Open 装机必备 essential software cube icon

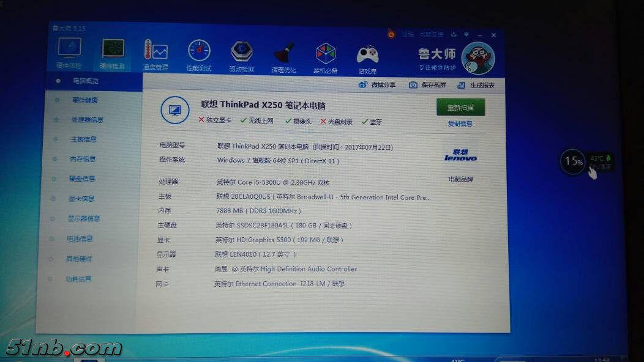pyautogui.click(x=326, y=58)
